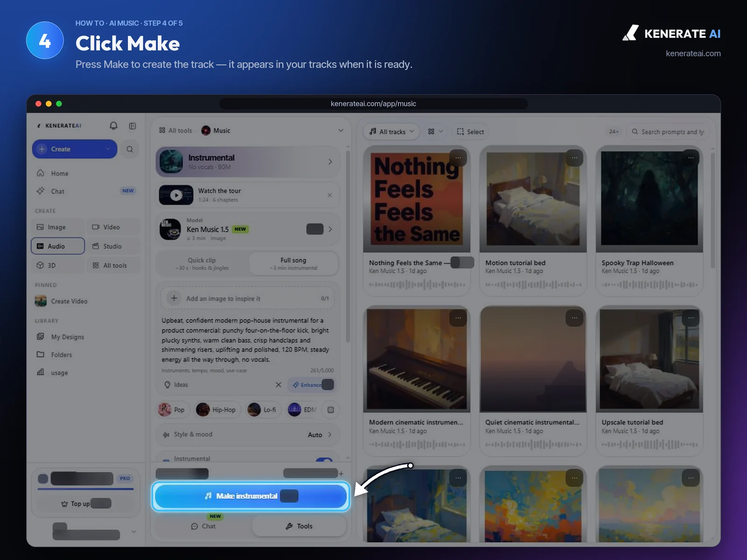Screen dimensions: 747x560
Task: Open Folders in the library
Action: tap(61, 355)
